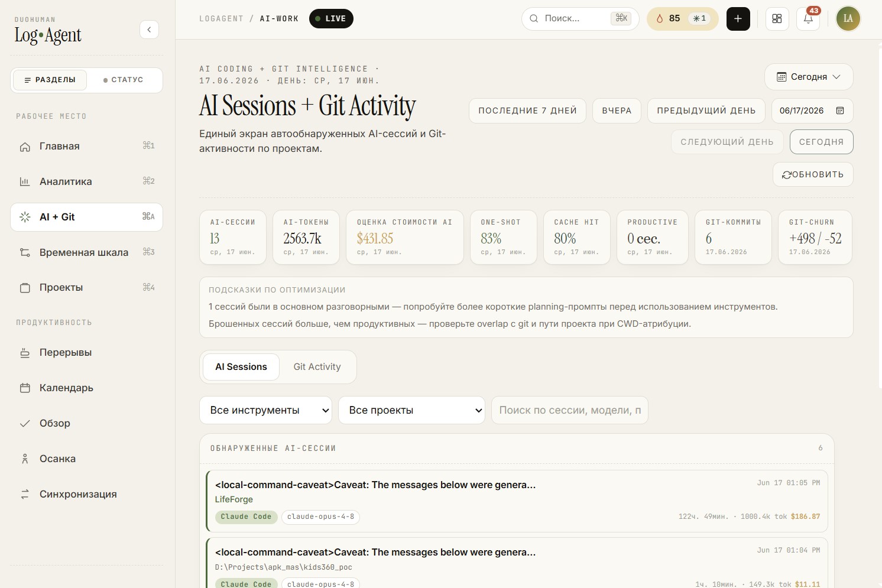
Task: Open the Все проекты dropdown
Action: coord(411,410)
